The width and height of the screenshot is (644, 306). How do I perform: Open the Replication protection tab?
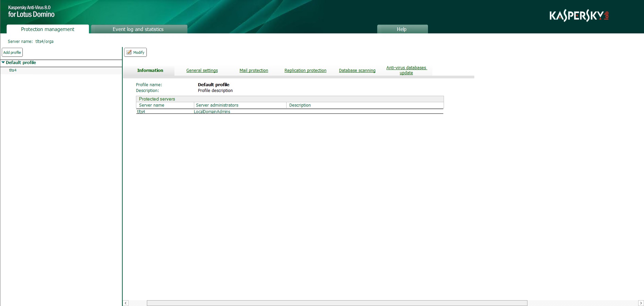coord(305,71)
